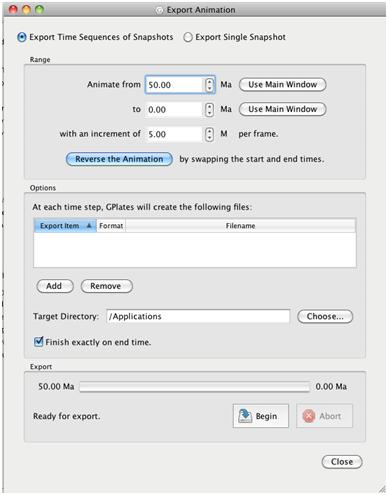
Task: Click the Filename column header
Action: 240,226
